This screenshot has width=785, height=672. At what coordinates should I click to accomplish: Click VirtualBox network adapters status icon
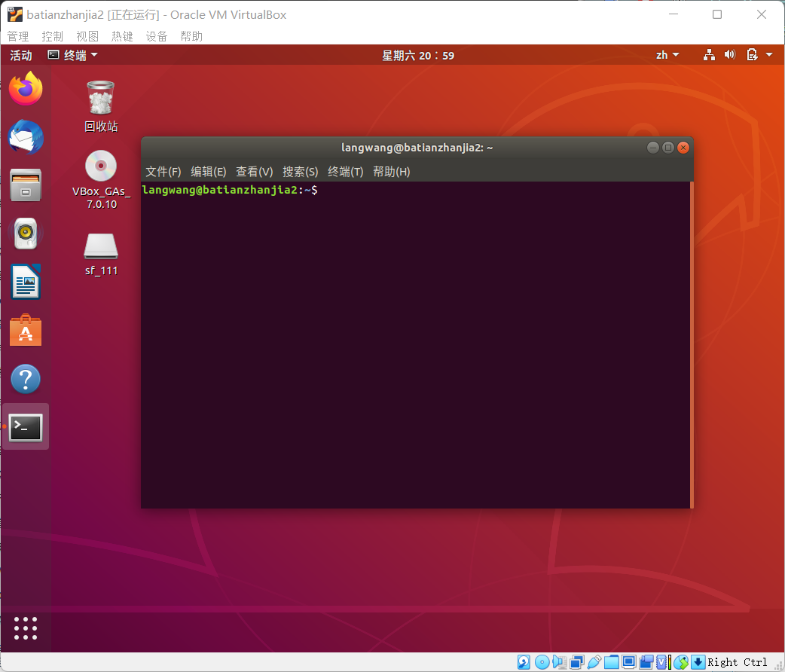pyautogui.click(x=577, y=662)
